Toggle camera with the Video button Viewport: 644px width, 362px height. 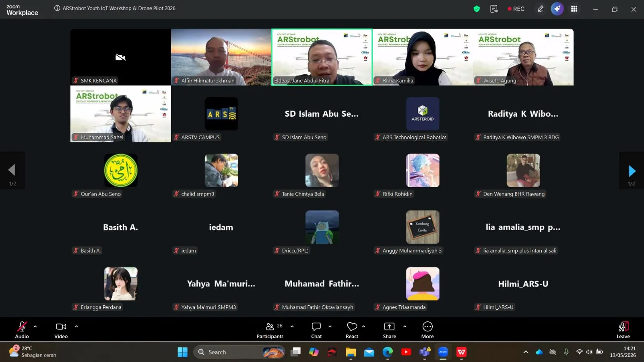click(x=61, y=330)
